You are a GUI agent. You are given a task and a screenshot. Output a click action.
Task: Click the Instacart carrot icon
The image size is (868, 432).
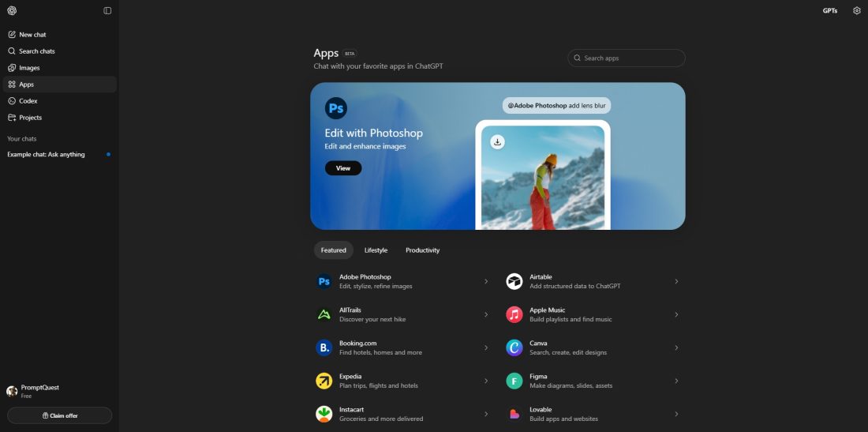pyautogui.click(x=324, y=414)
